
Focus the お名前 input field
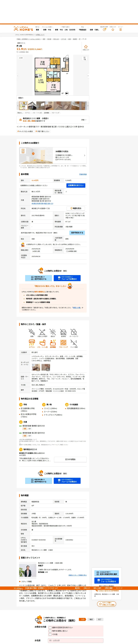pyautogui.click(x=76, y=640)
